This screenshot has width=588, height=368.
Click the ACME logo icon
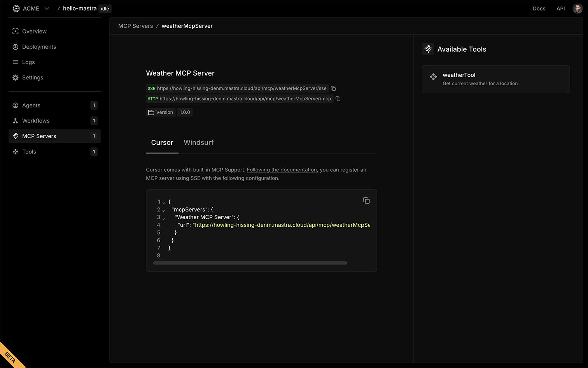click(x=16, y=9)
